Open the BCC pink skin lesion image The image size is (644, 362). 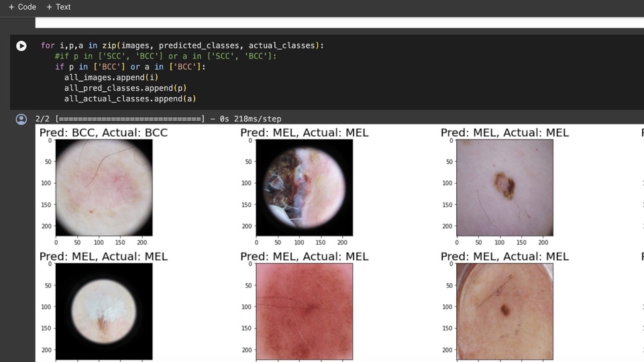(104, 188)
